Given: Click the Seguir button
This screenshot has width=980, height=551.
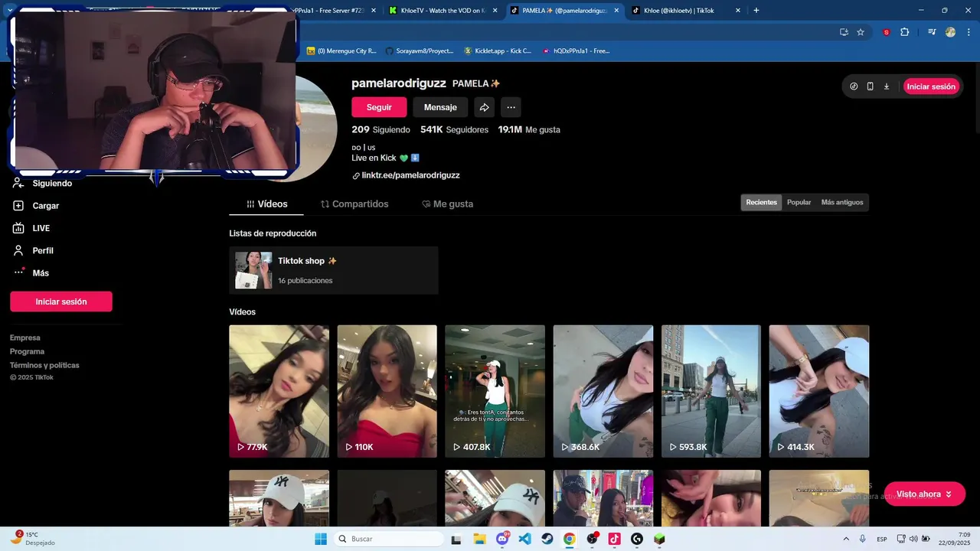Looking at the screenshot, I should coord(379,107).
